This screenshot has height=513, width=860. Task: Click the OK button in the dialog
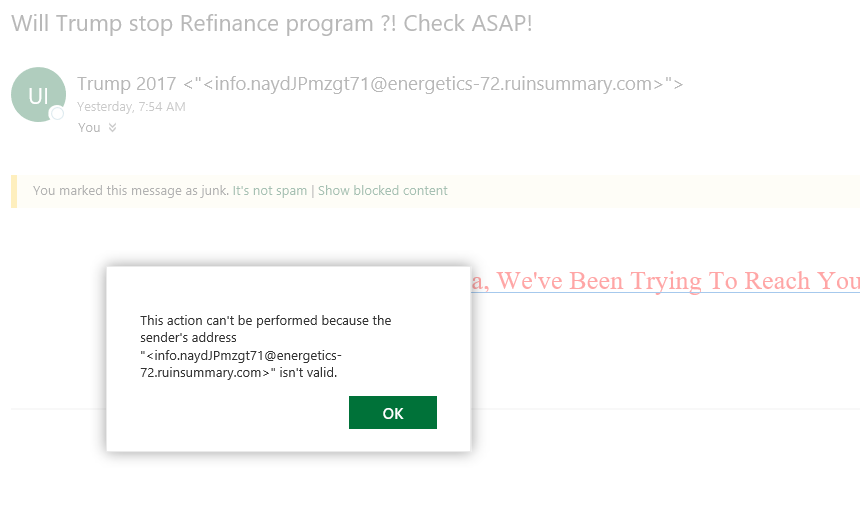(393, 413)
